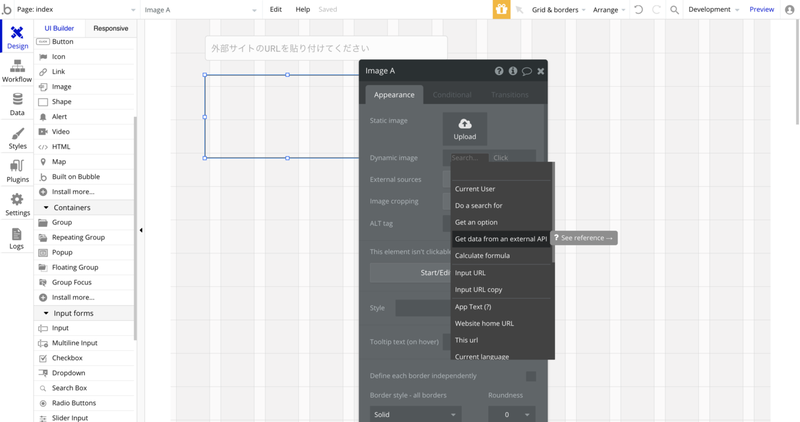Click the See reference link
The height and width of the screenshot is (422, 800).
pos(584,238)
